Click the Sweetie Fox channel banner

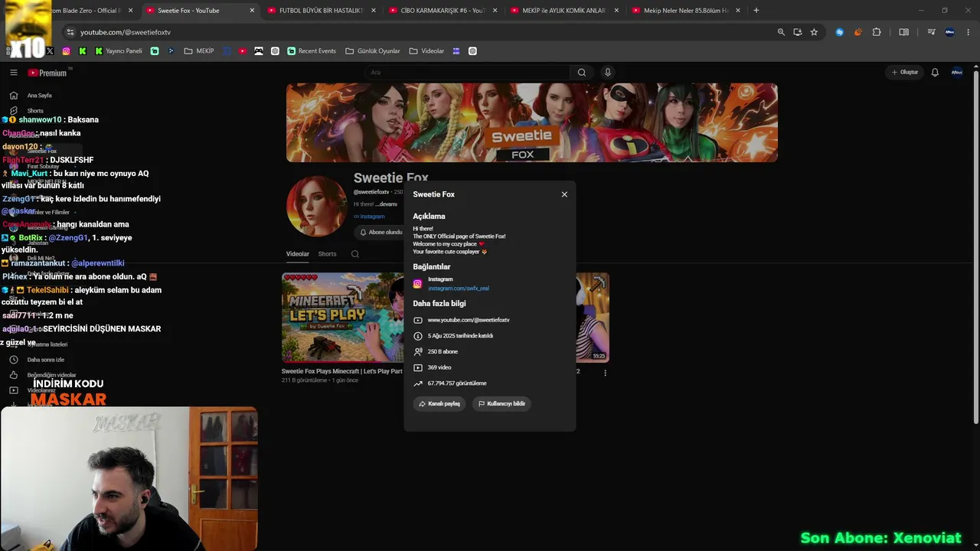pos(532,122)
